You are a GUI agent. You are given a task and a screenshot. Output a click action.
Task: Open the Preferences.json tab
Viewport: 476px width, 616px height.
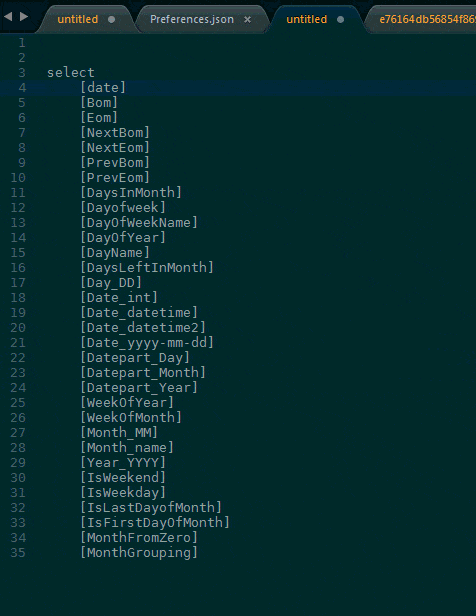click(x=192, y=19)
